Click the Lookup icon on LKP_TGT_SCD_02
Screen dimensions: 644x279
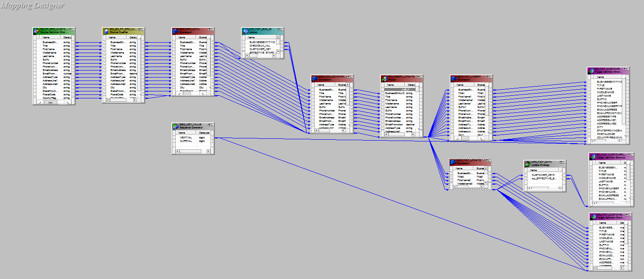246,31
